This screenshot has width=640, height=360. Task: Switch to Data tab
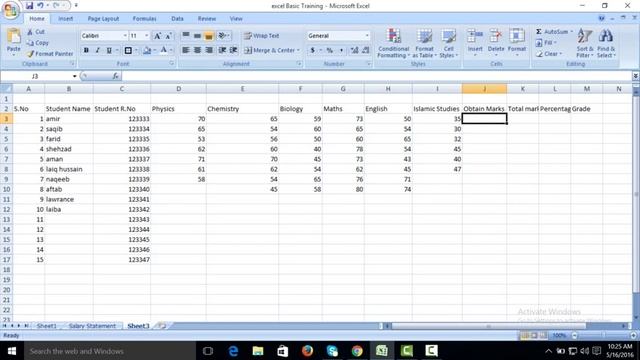[177, 19]
